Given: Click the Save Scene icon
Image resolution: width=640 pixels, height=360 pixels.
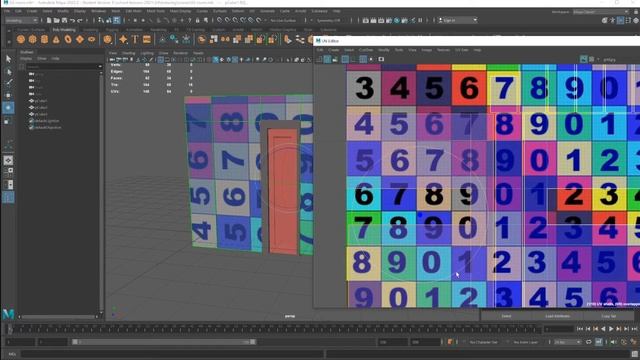Looking at the screenshot, I should point(64,20).
